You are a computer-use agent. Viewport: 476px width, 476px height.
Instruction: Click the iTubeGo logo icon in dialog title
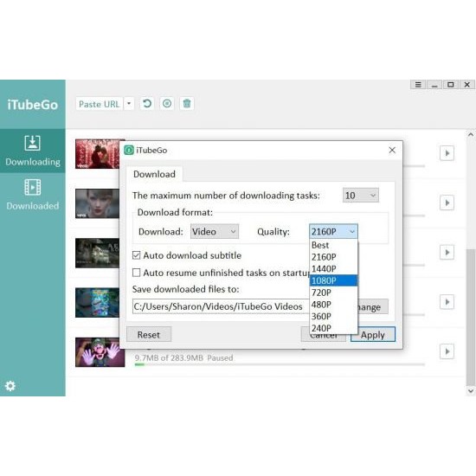click(x=129, y=150)
